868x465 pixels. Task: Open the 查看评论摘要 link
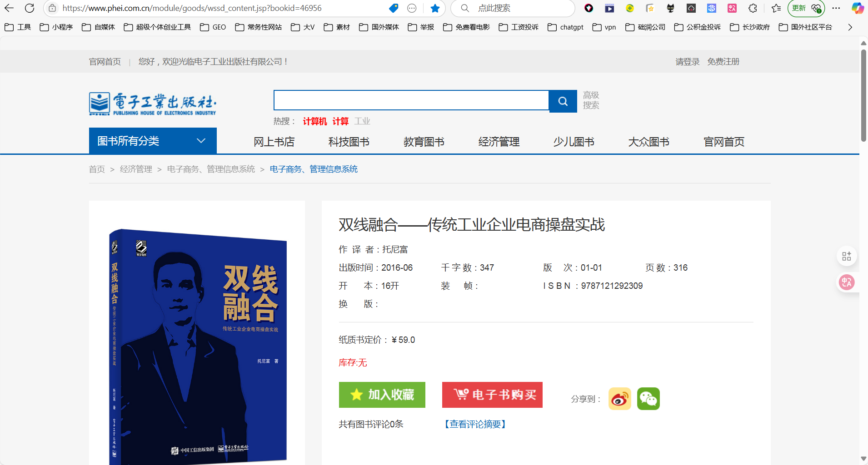[x=475, y=424]
